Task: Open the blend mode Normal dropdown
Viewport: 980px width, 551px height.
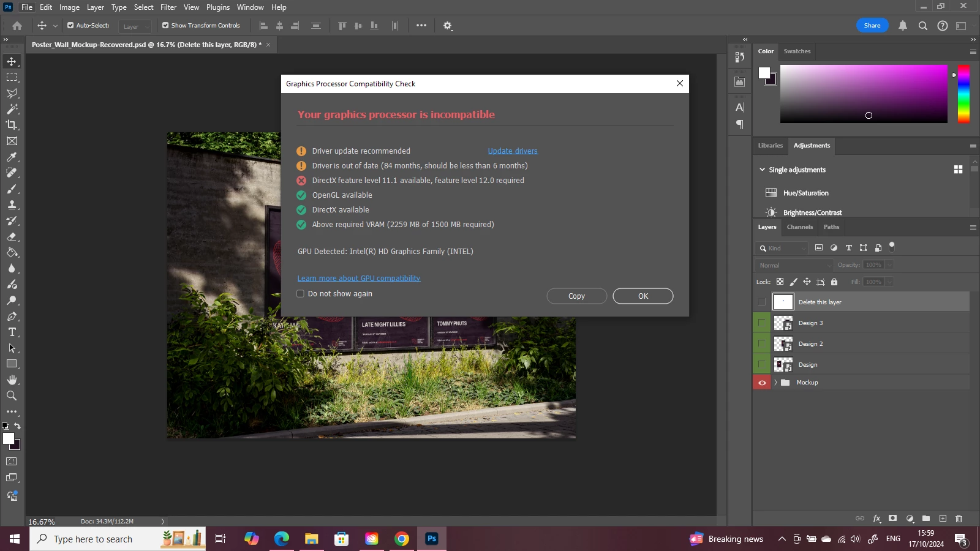Action: 794,265
